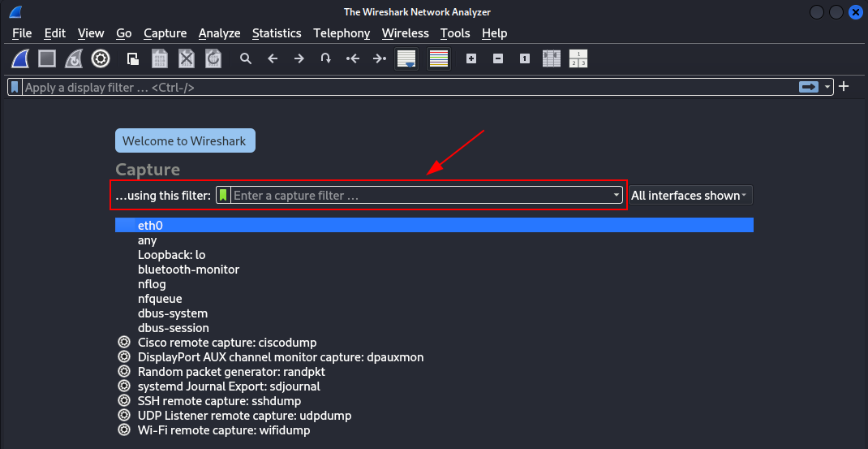Click Wireshark logo in title bar
Viewport: 868px width, 449px height.
click(15, 12)
